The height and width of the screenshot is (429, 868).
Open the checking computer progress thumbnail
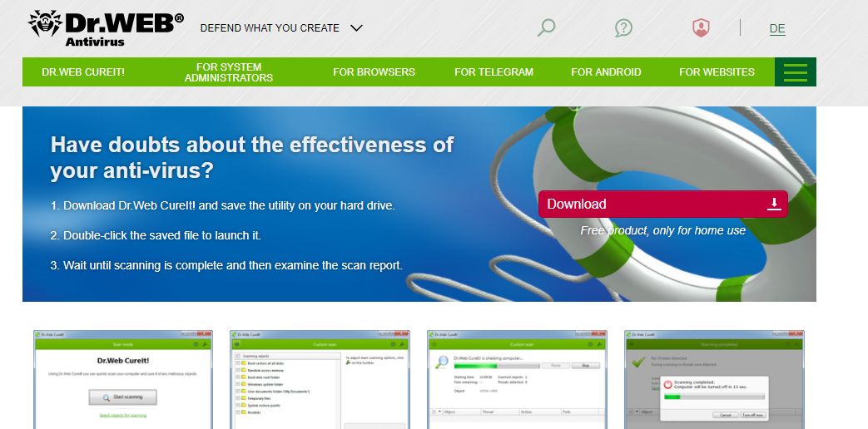tap(517, 380)
